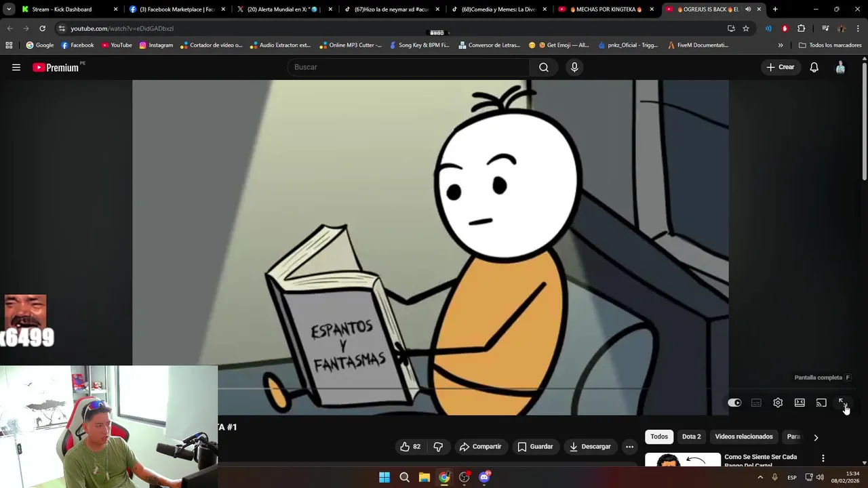This screenshot has width=868, height=488.
Task: Open the red hand blocker extension
Action: point(785,28)
